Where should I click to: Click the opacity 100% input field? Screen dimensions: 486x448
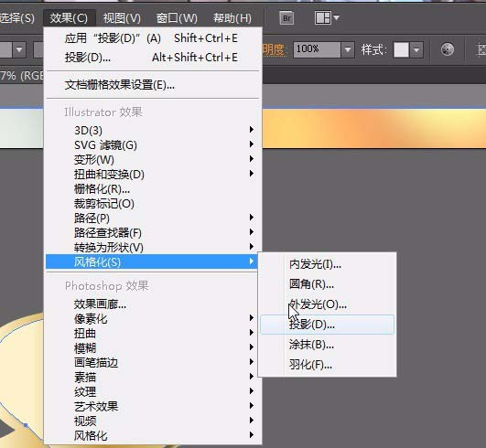(317, 49)
